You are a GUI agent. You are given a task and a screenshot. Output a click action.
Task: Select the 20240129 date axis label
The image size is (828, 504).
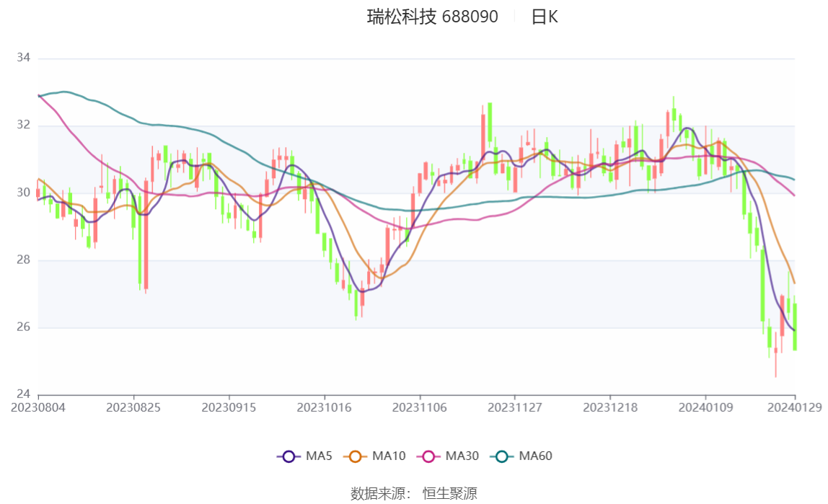(x=795, y=408)
